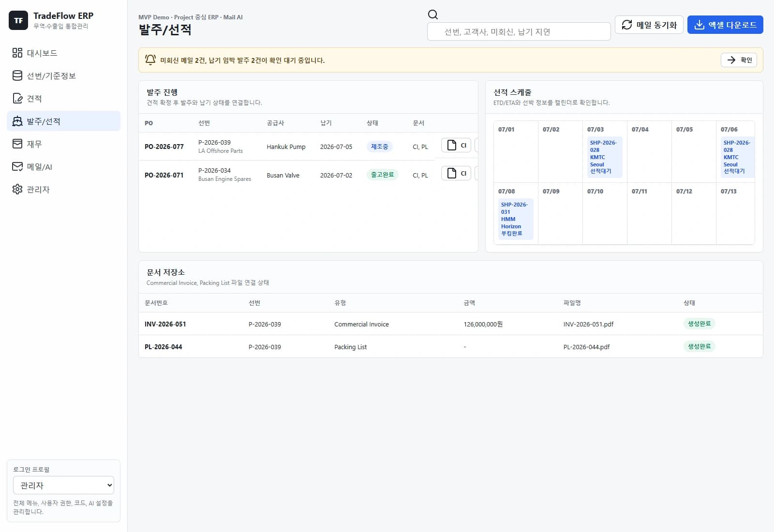
Task: Click 생성완료 badge for INV-2026-051
Action: 700,324
